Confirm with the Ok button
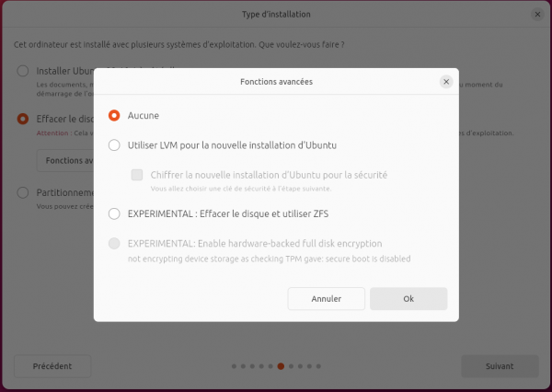 point(408,299)
